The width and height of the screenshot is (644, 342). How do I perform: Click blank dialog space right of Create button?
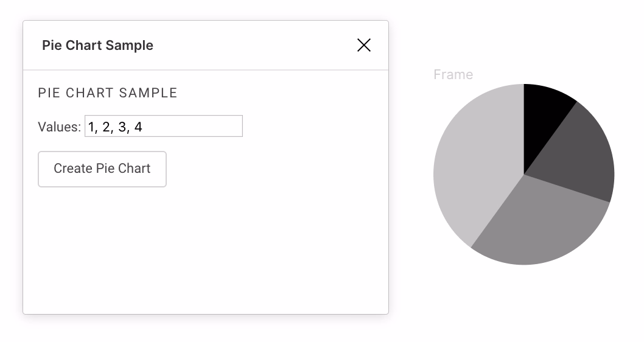point(274,169)
